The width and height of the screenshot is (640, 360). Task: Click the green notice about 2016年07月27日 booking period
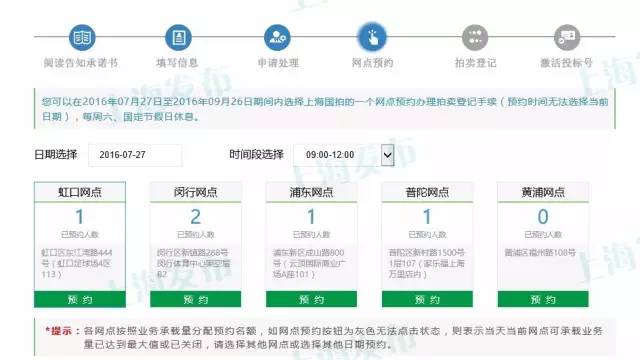(324, 109)
